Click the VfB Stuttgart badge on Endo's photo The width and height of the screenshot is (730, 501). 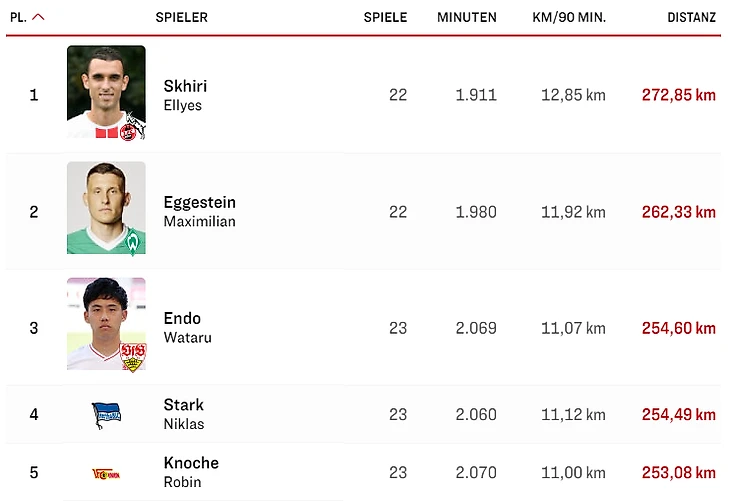coord(131,357)
